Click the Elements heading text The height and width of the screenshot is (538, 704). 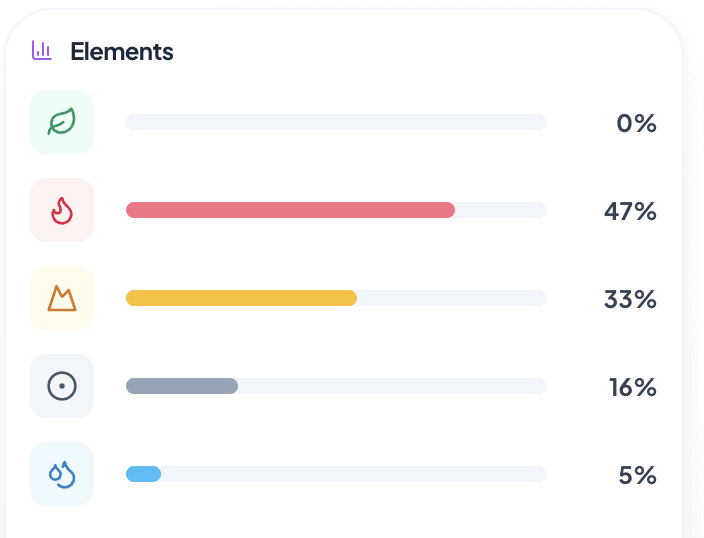tap(122, 51)
